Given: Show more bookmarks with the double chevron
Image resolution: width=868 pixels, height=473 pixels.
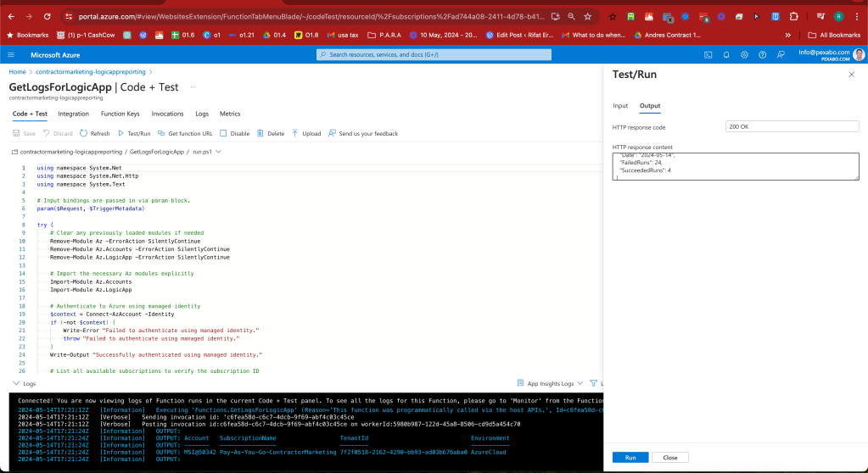Looking at the screenshot, I should [x=787, y=35].
